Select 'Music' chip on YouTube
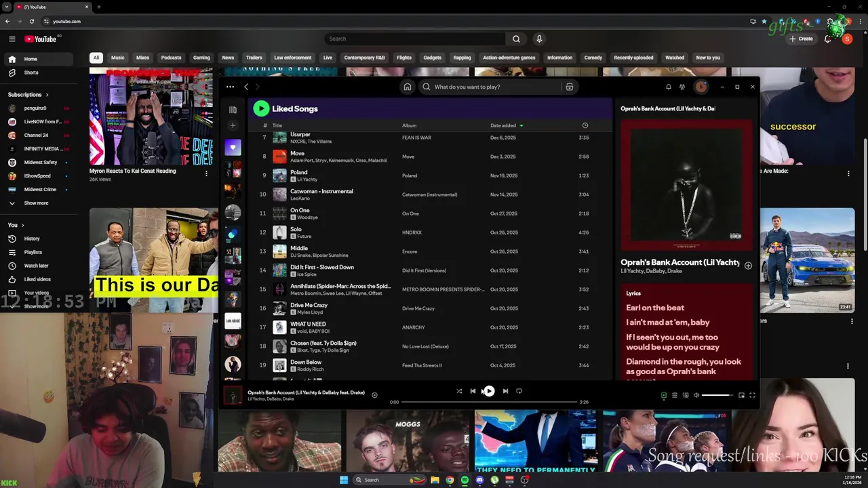The image size is (868, 488). click(118, 58)
